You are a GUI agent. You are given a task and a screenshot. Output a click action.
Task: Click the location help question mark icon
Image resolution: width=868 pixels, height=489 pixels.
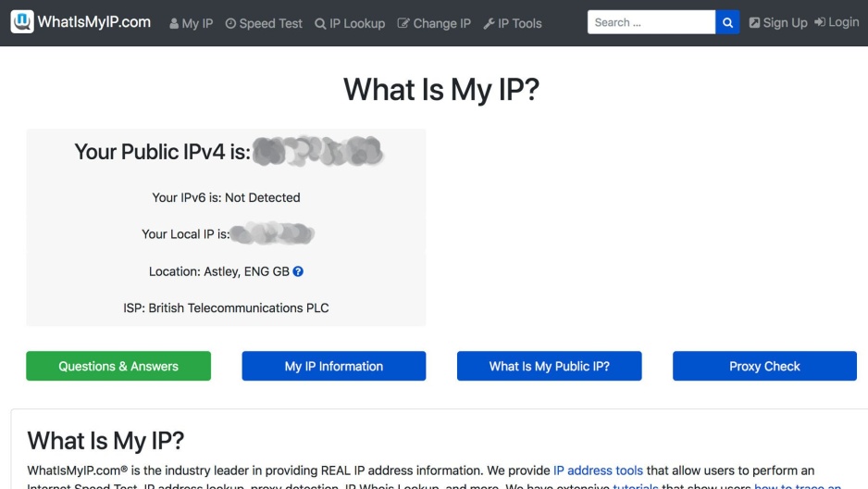pyautogui.click(x=298, y=271)
